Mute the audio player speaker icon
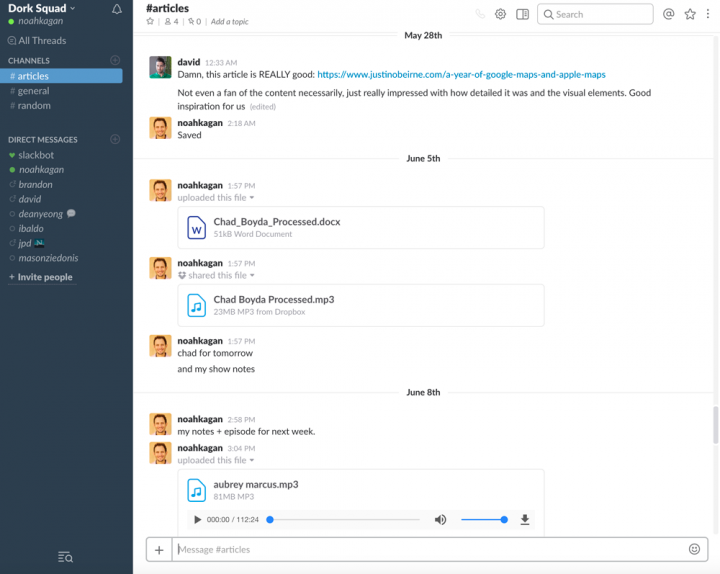Image resolution: width=720 pixels, height=574 pixels. (x=440, y=520)
